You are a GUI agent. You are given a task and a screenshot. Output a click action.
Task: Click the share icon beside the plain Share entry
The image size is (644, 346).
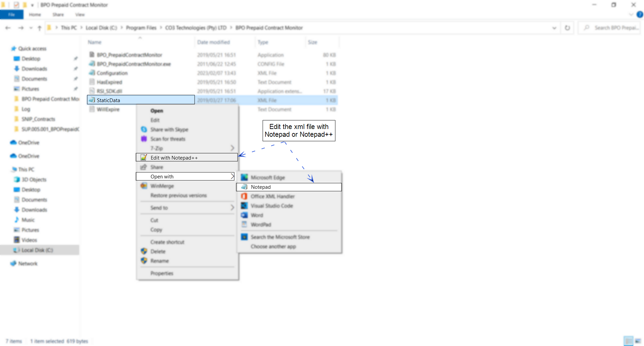[x=144, y=167]
